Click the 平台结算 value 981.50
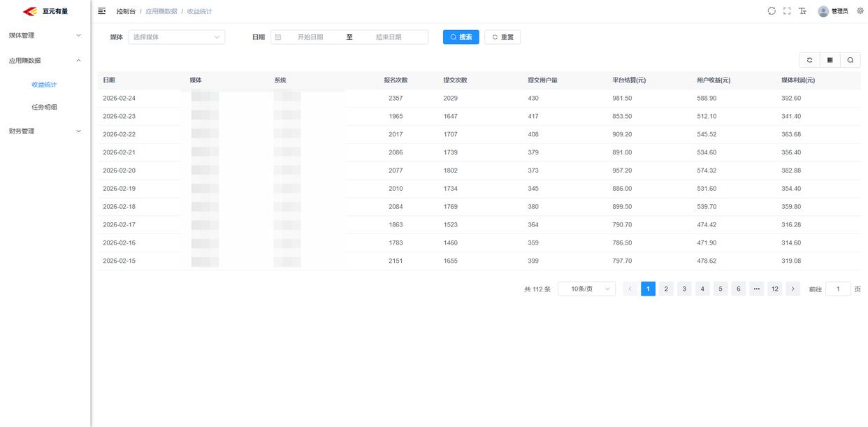This screenshot has height=427, width=868. (622, 99)
